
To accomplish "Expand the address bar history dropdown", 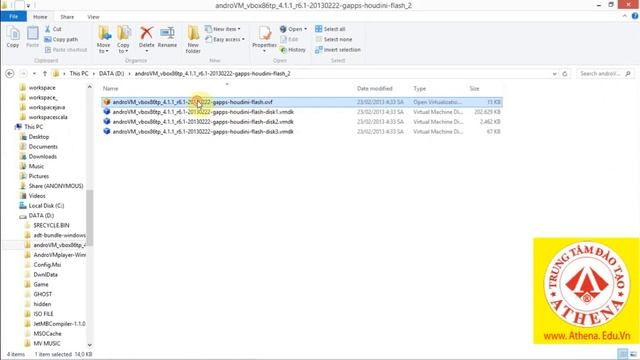I will coord(554,74).
